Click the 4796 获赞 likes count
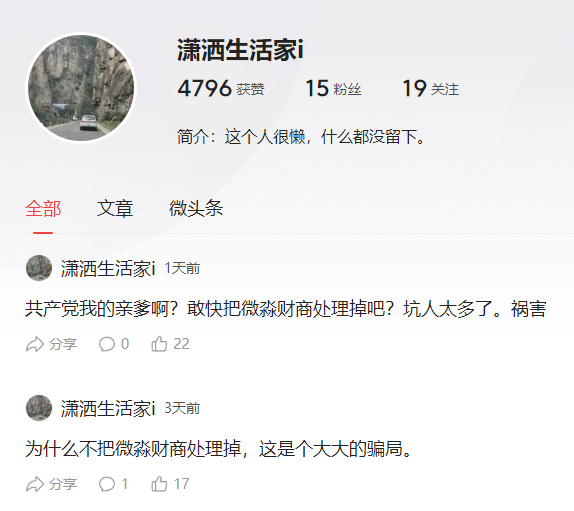 coord(221,89)
